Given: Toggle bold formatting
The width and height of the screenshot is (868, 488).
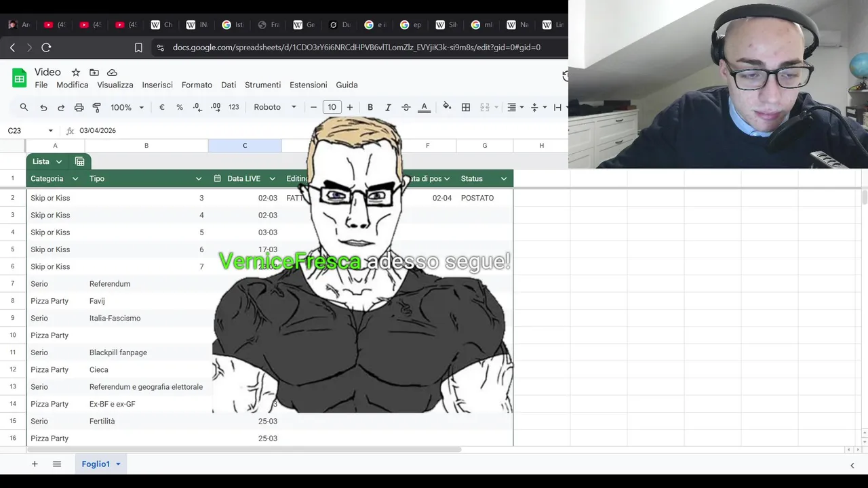Looking at the screenshot, I should tap(370, 107).
